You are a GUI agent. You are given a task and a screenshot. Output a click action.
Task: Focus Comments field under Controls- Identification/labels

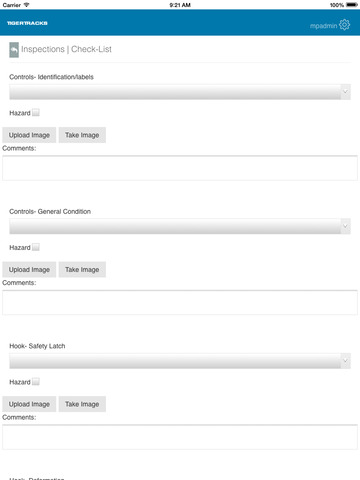pos(180,168)
